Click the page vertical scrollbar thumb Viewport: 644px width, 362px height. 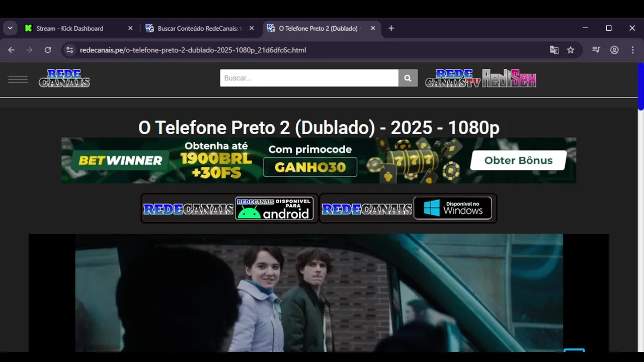pos(640,86)
